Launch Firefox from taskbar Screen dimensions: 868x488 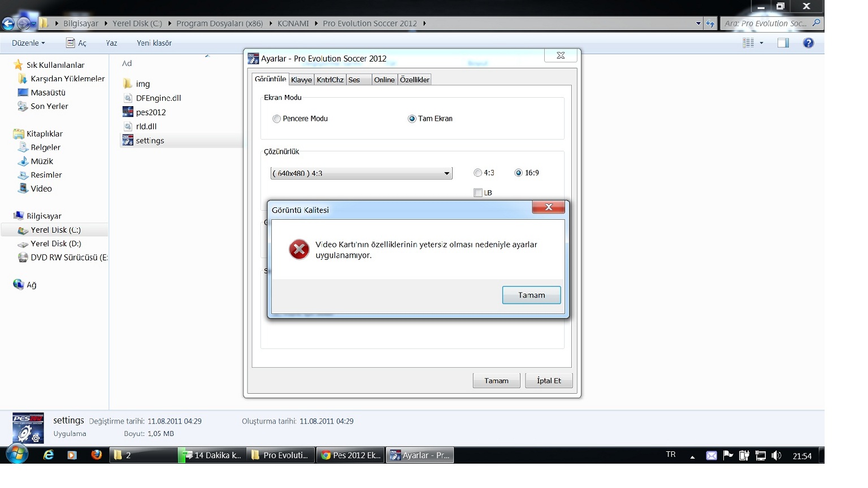96,455
